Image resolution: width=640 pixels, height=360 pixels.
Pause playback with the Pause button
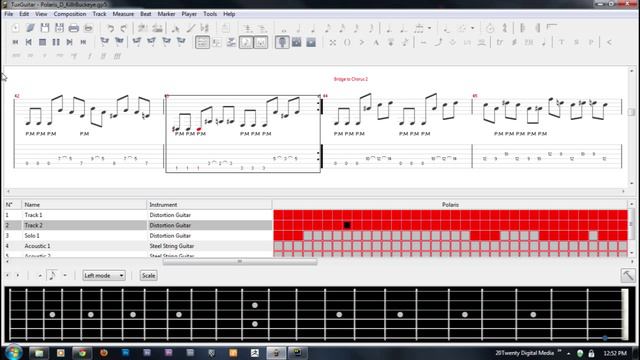[56, 42]
